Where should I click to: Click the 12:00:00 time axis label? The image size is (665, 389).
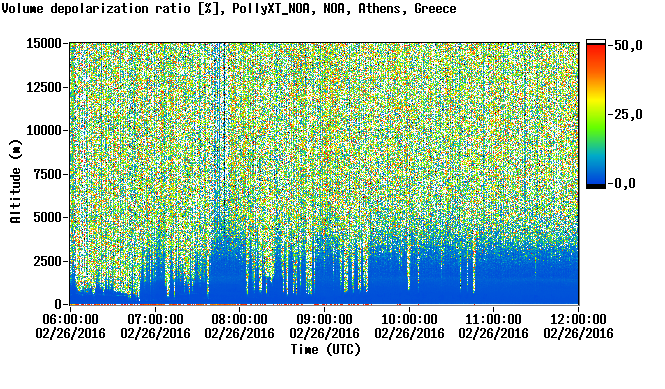(x=578, y=319)
